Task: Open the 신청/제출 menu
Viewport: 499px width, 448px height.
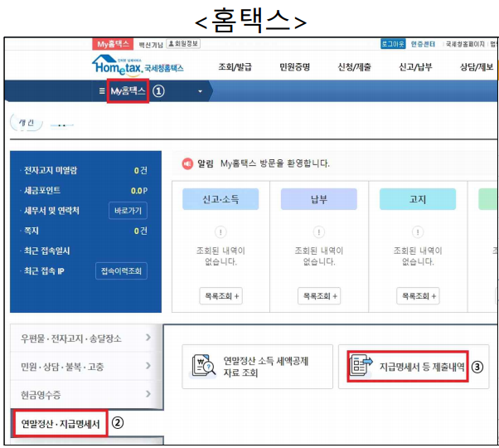Action: click(354, 67)
